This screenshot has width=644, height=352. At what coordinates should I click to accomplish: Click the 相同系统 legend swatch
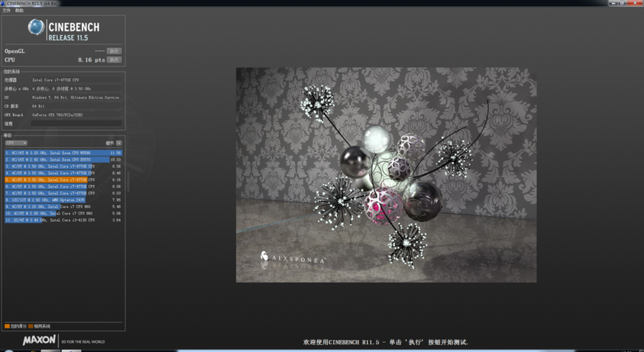[30, 326]
